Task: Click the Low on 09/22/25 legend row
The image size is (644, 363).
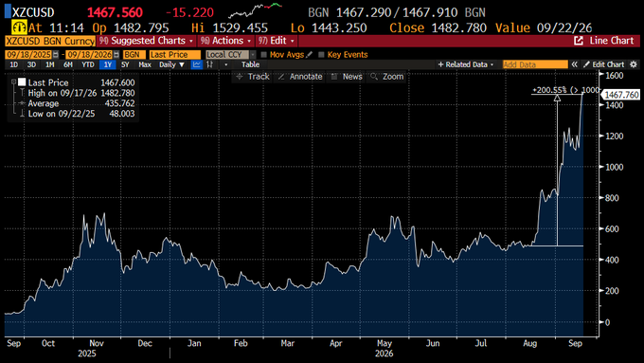Action: [80, 114]
